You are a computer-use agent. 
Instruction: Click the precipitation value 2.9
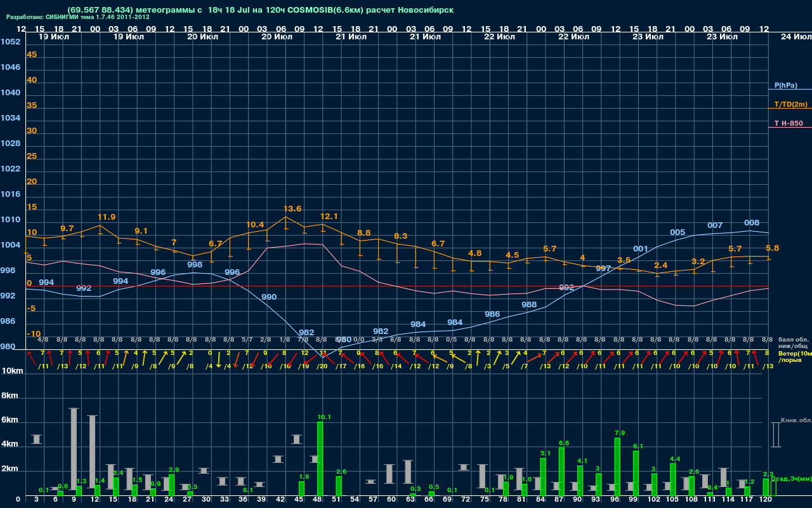pyautogui.click(x=174, y=469)
